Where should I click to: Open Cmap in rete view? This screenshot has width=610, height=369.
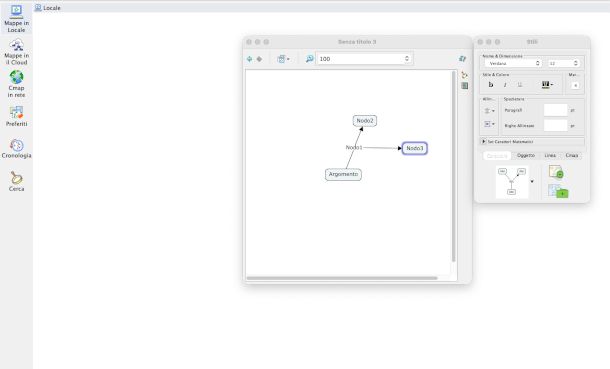(16, 84)
